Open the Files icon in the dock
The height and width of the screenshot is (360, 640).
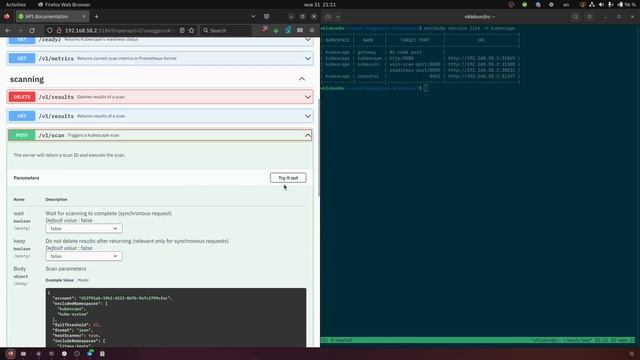coord(24,353)
